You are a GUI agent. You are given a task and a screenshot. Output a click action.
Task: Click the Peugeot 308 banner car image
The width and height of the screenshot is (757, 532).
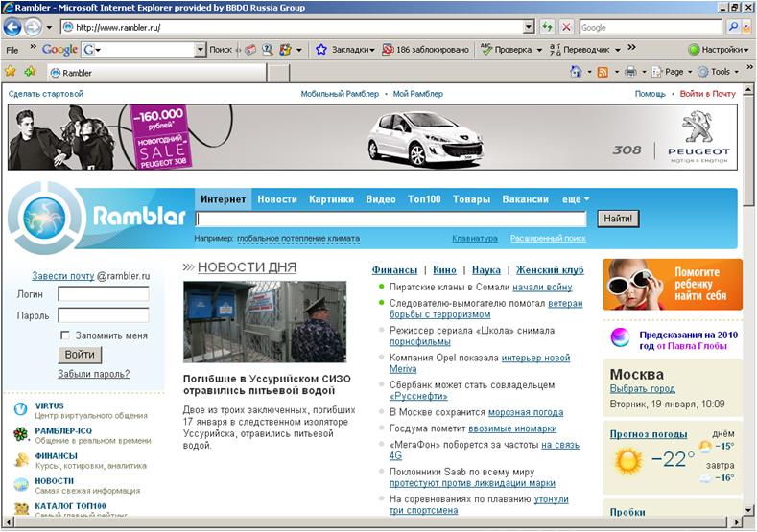pos(424,140)
